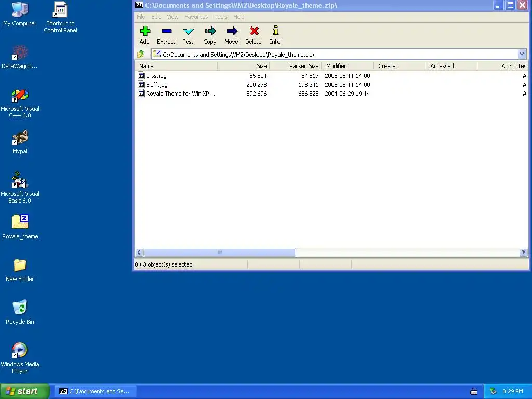
Task: Click the Extract toolbar icon
Action: click(167, 31)
